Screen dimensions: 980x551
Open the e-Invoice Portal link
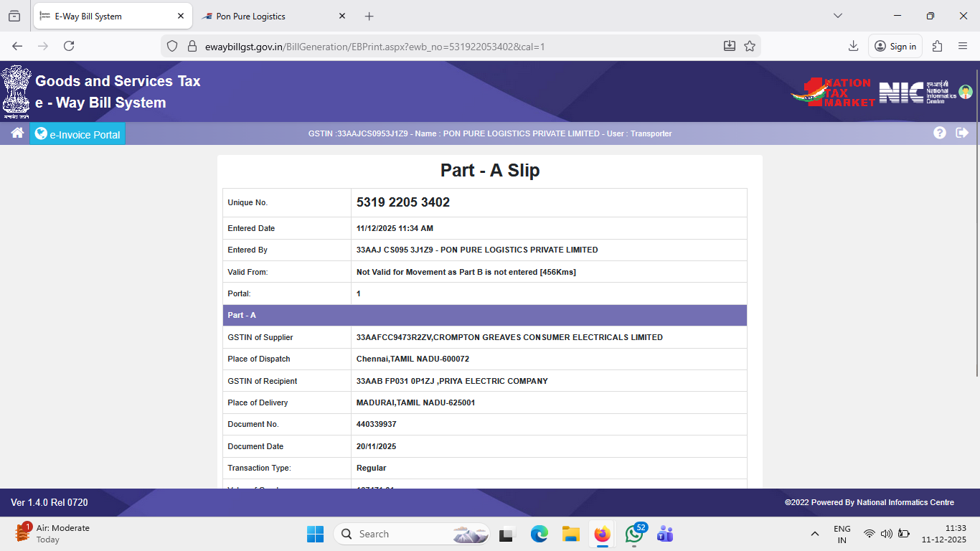point(77,134)
